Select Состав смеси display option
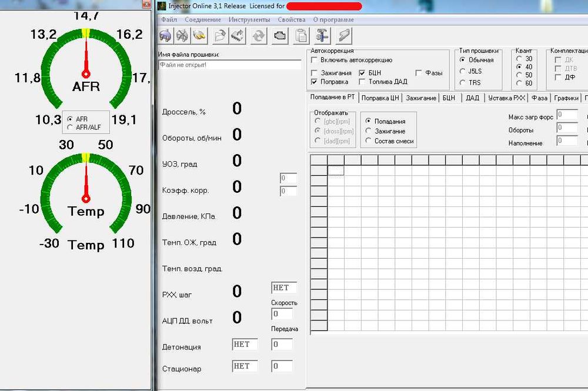 tap(368, 141)
